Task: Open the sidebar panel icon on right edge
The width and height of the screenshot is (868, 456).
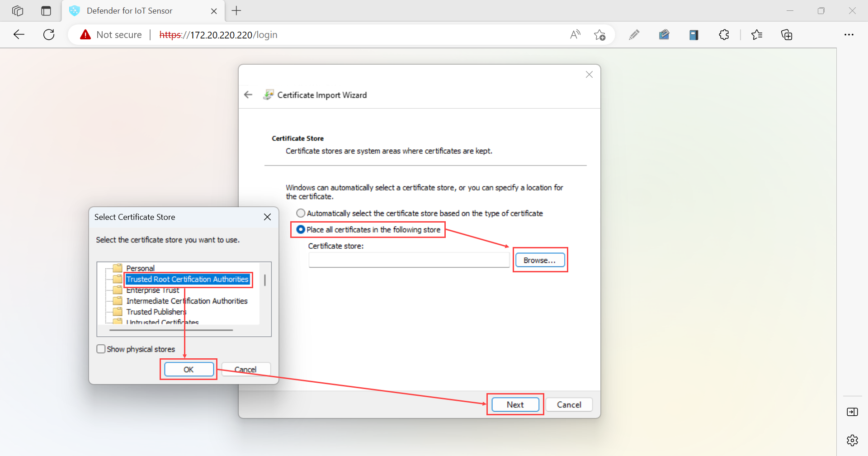Action: [x=853, y=412]
